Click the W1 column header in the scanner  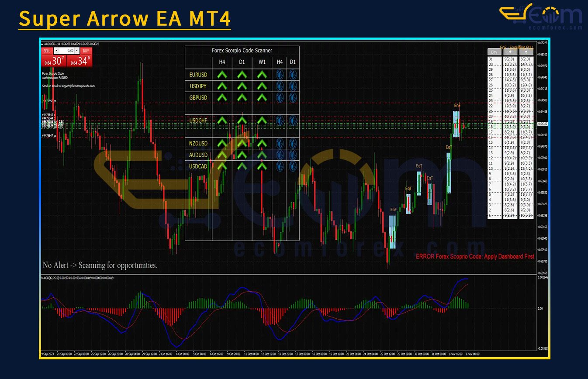(x=262, y=62)
